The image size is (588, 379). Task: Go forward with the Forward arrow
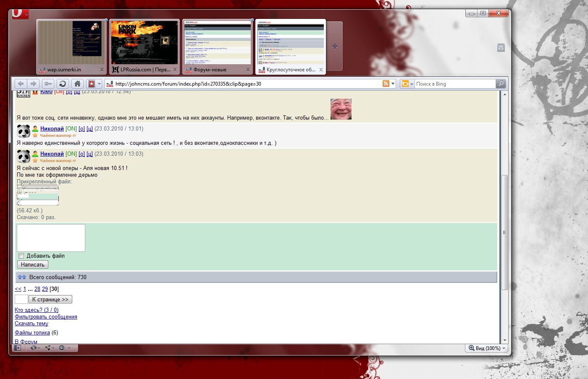[x=34, y=84]
